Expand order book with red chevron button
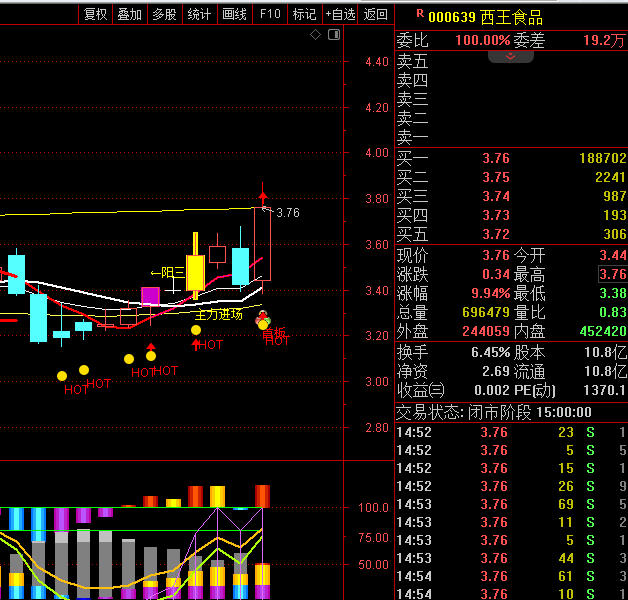The image size is (628, 600). (511, 56)
